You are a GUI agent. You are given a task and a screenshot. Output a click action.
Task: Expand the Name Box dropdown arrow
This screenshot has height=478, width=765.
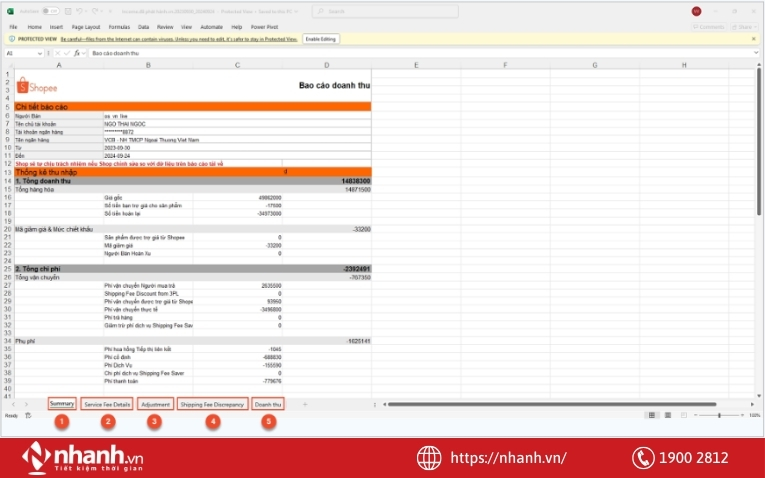40,53
